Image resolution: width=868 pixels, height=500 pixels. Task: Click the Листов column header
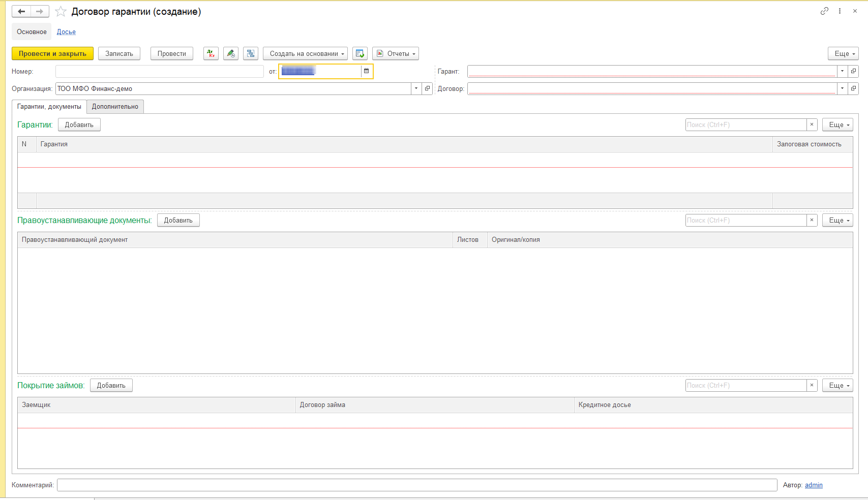click(x=470, y=240)
